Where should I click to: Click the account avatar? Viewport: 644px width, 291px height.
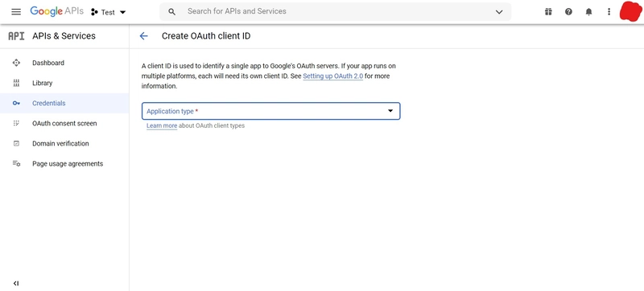630,11
